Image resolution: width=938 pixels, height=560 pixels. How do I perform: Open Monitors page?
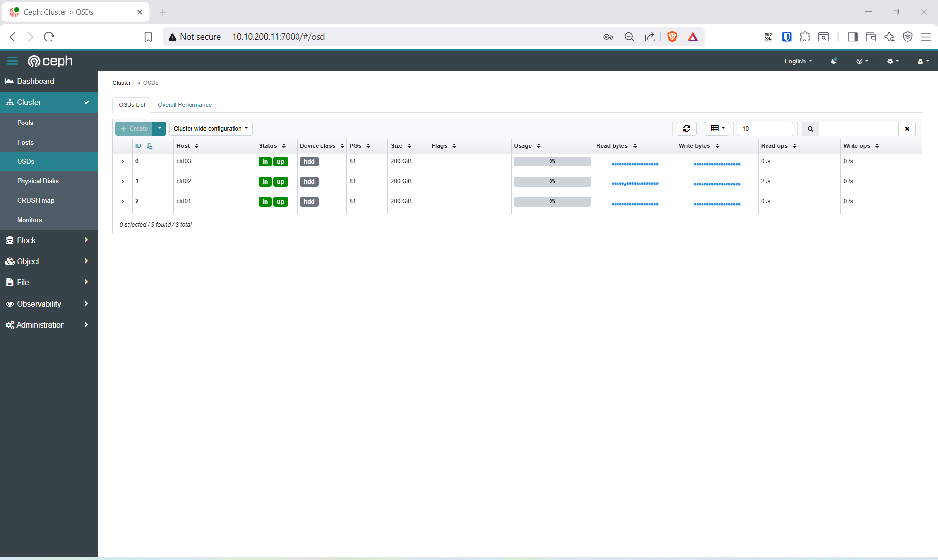point(49,220)
